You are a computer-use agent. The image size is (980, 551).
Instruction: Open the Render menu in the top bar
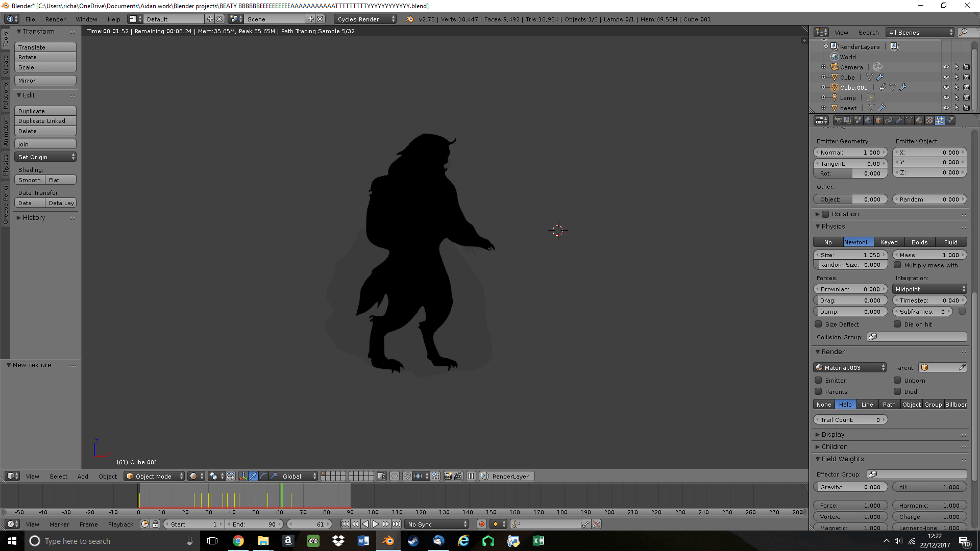[x=56, y=19]
